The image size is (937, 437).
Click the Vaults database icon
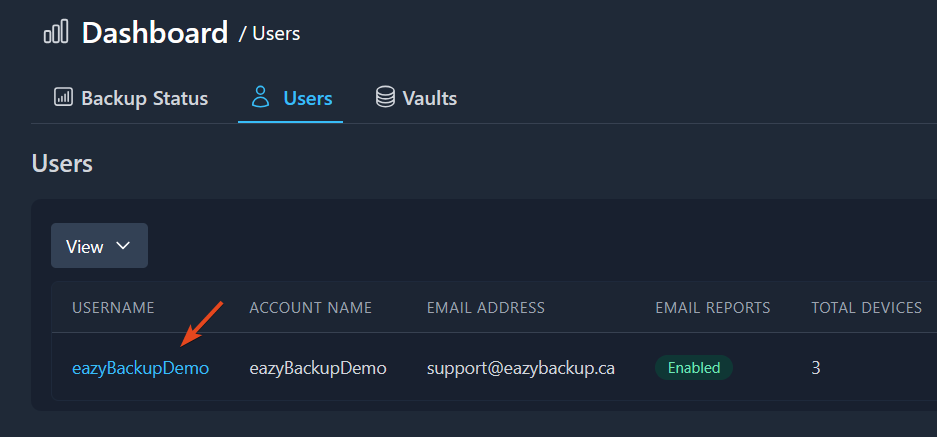point(385,98)
